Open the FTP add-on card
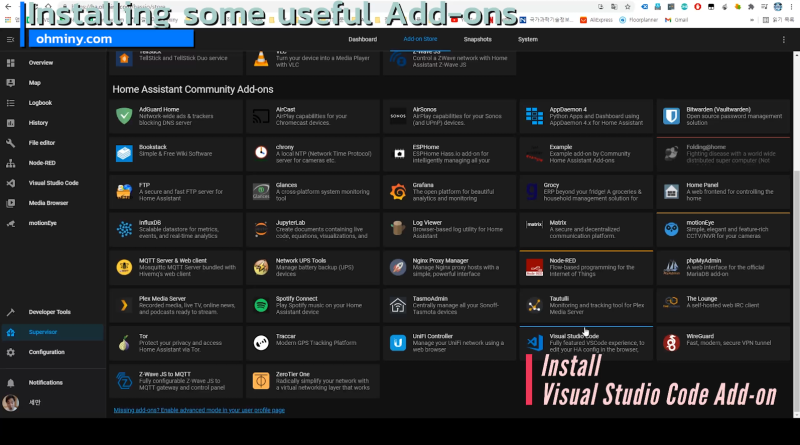800x445 pixels. pyautogui.click(x=176, y=192)
